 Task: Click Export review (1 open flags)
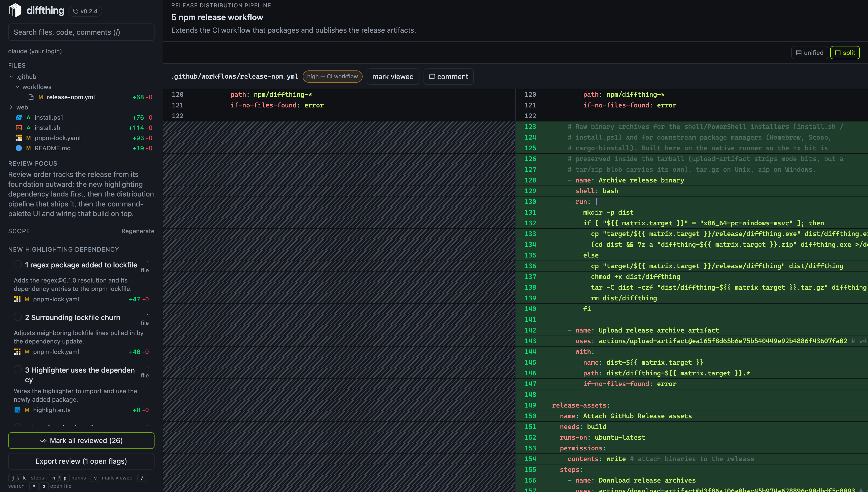(x=81, y=461)
